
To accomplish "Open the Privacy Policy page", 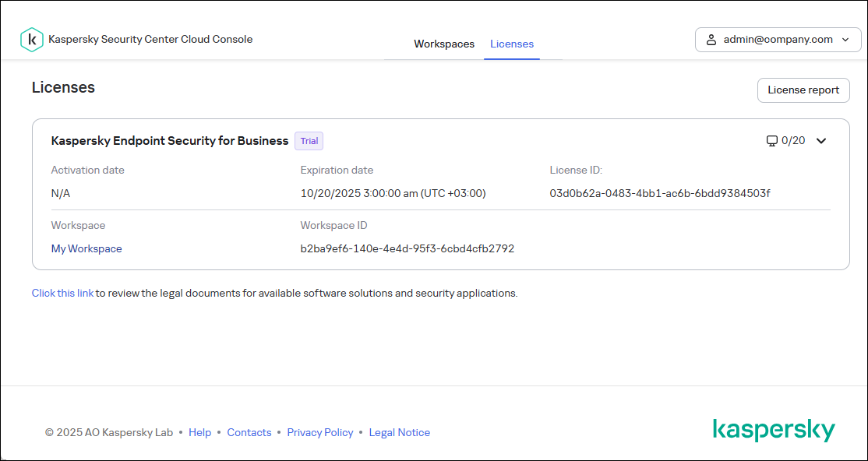I will [320, 432].
